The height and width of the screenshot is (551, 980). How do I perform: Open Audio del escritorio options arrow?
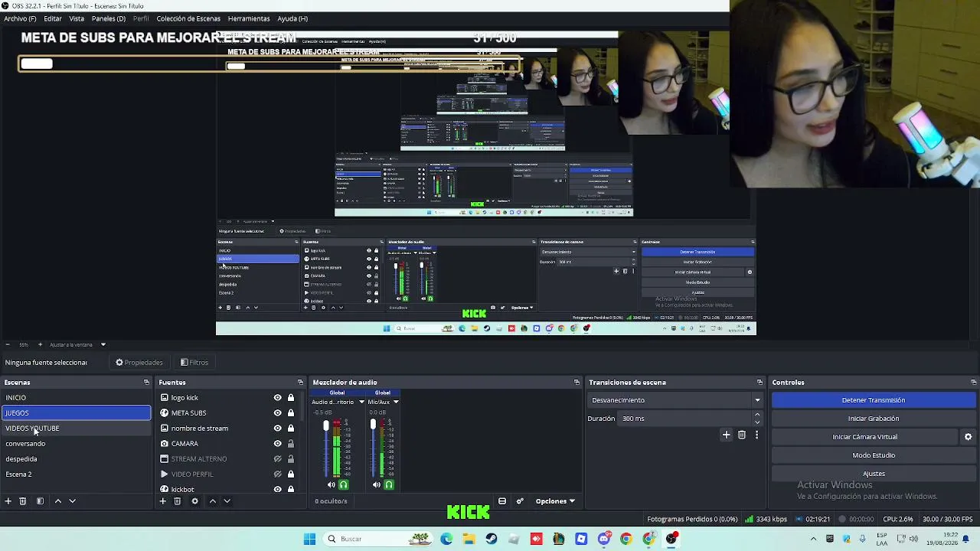coord(361,402)
